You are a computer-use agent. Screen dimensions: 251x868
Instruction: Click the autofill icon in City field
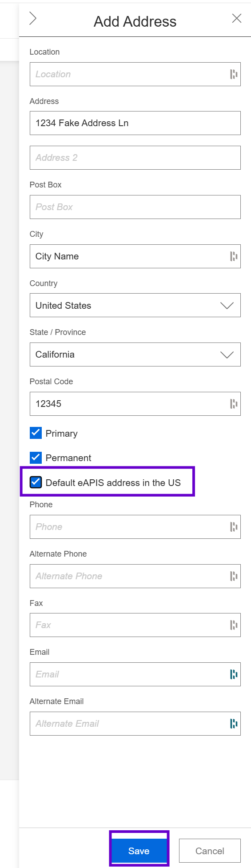[234, 256]
